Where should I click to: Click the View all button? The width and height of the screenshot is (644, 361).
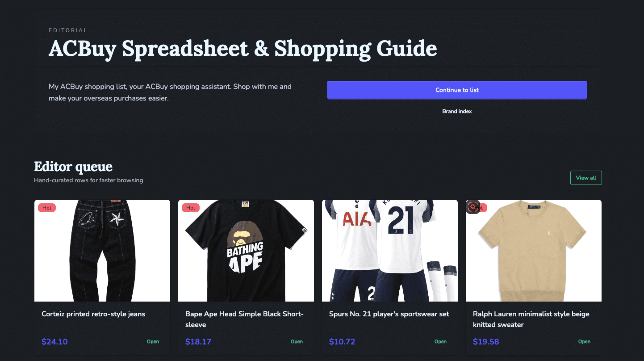(586, 178)
